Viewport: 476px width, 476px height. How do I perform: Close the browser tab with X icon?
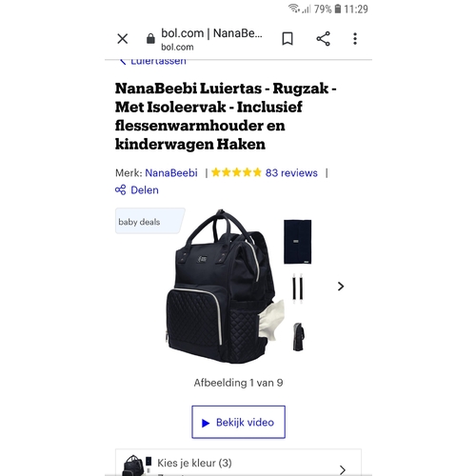[x=123, y=39]
